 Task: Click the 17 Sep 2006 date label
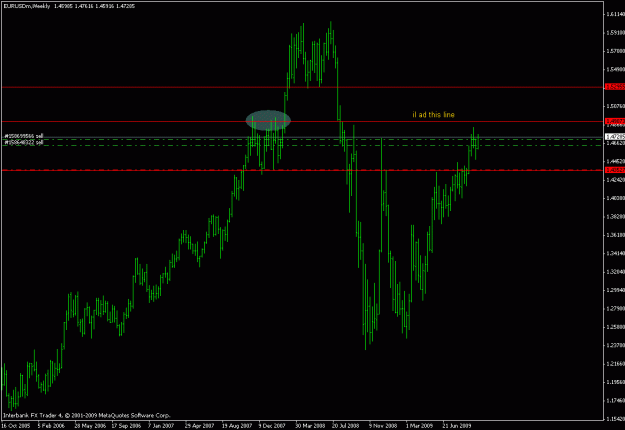click(x=126, y=426)
